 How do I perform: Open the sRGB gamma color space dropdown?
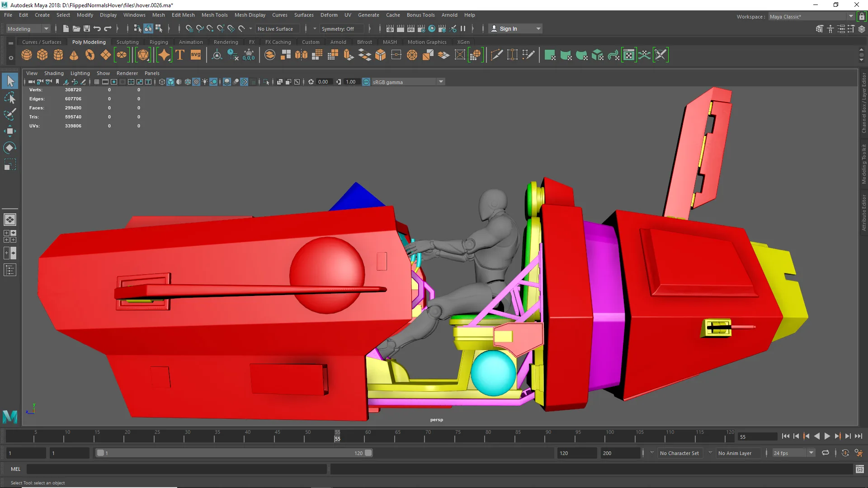click(x=441, y=82)
